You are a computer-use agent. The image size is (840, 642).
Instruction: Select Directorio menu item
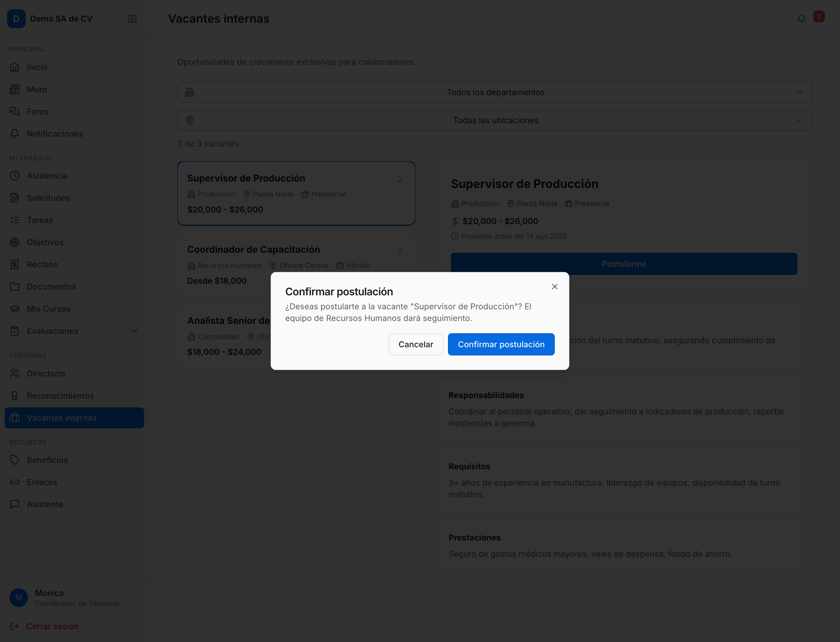(x=74, y=374)
